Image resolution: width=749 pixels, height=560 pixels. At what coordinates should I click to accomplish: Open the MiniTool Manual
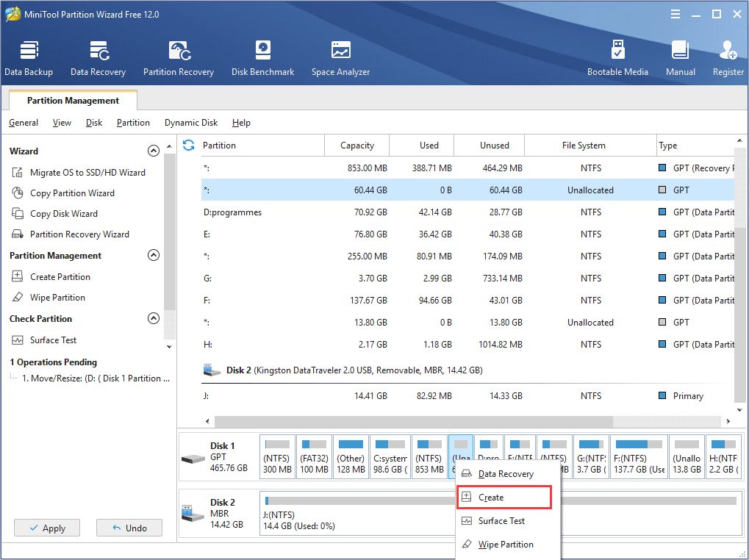680,57
